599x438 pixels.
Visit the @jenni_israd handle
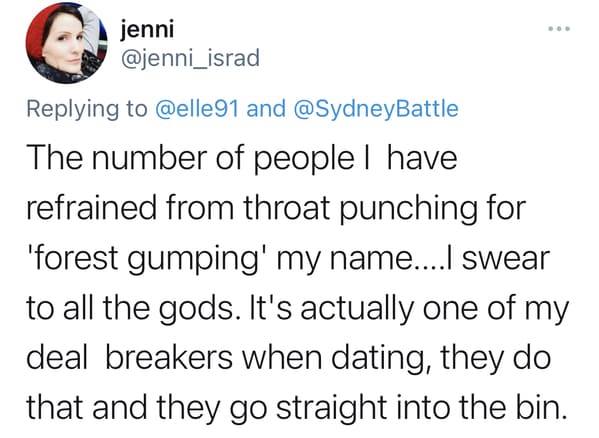(x=190, y=58)
